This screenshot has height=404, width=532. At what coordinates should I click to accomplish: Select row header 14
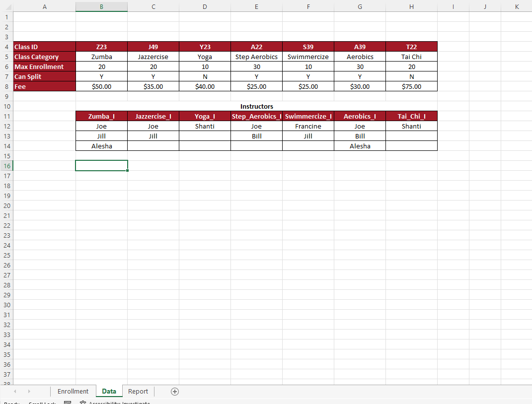6,146
